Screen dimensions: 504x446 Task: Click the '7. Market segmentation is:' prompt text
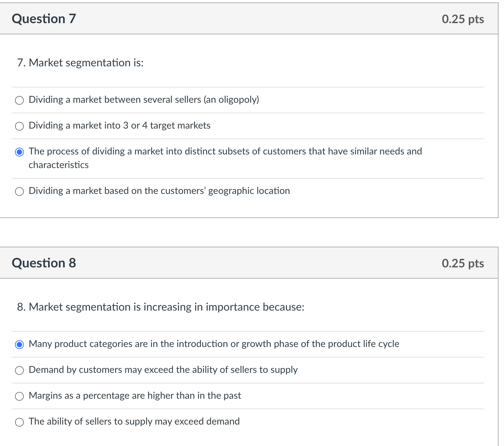80,63
